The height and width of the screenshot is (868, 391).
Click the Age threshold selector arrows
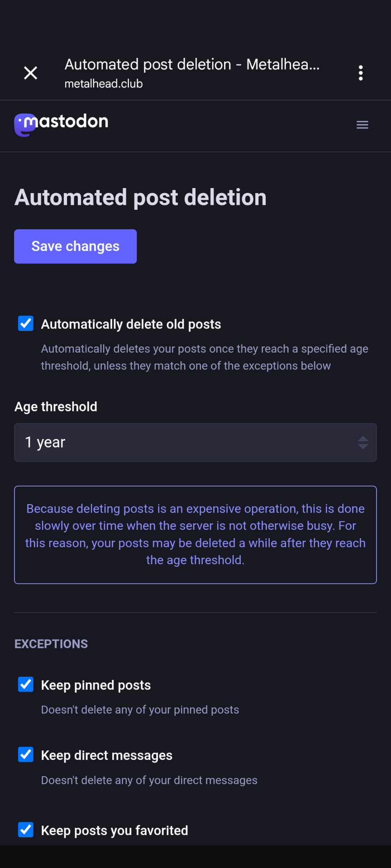tap(362, 443)
